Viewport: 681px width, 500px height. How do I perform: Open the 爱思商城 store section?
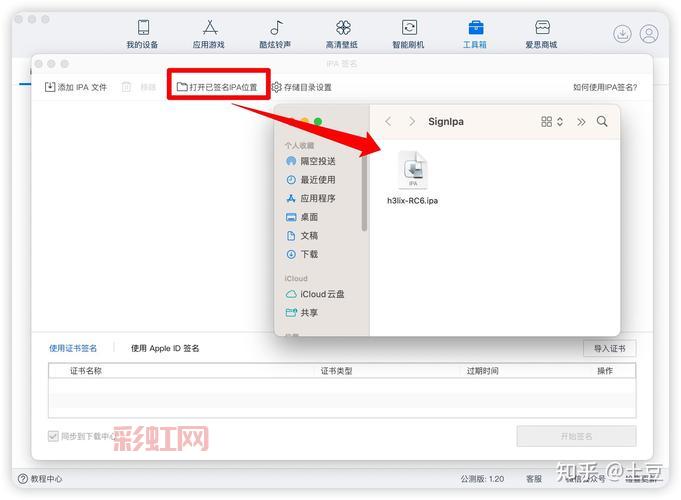[542, 33]
